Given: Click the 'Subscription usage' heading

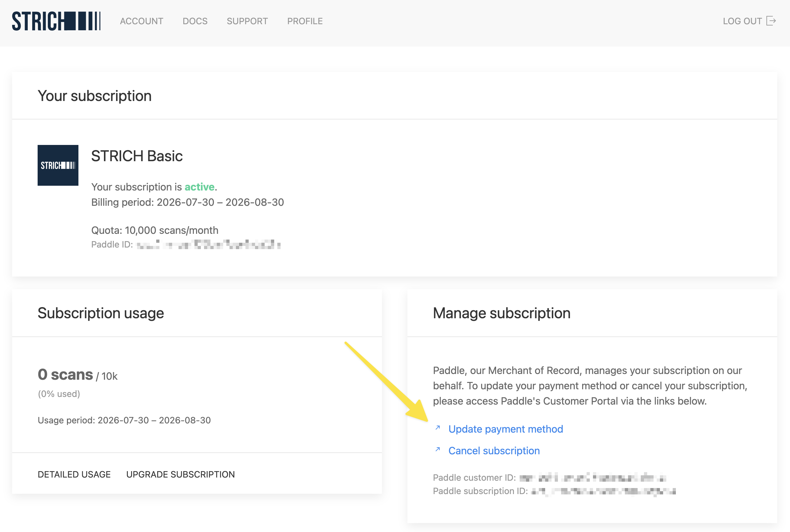Looking at the screenshot, I should (x=101, y=313).
